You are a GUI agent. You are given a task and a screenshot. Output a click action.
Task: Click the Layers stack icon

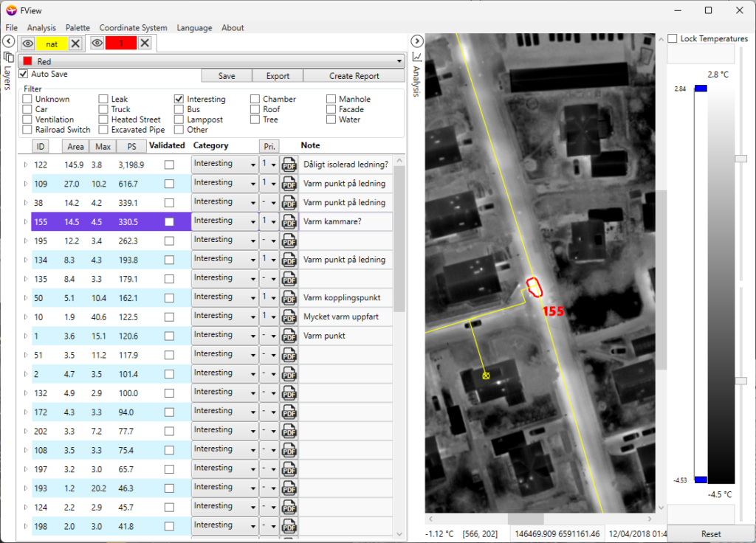tap(8, 57)
